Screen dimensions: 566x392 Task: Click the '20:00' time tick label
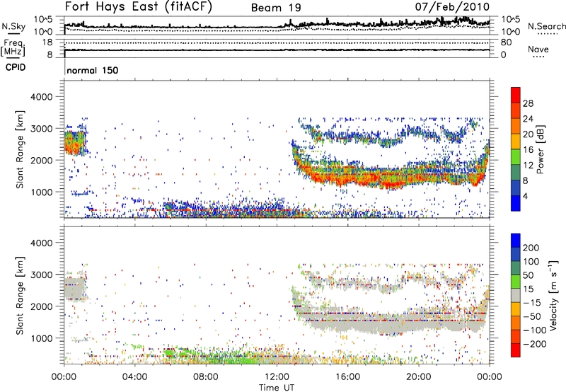click(x=418, y=377)
